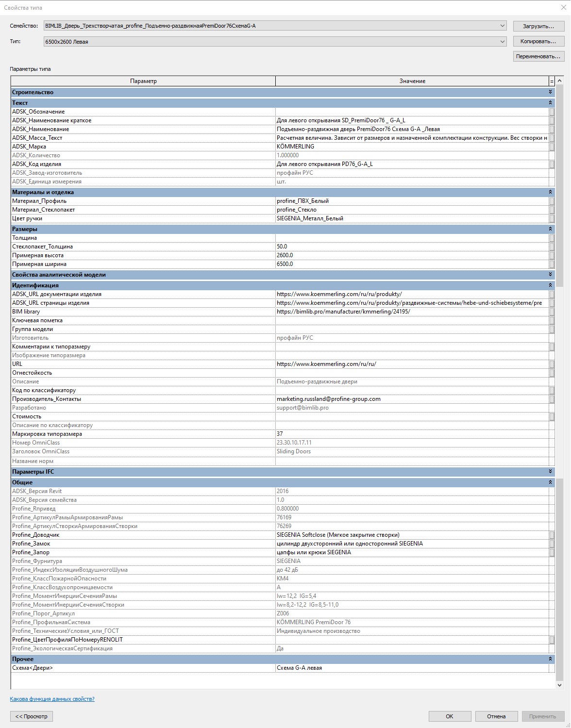
Task: Click the associate button for Стоимость row
Action: (x=552, y=416)
